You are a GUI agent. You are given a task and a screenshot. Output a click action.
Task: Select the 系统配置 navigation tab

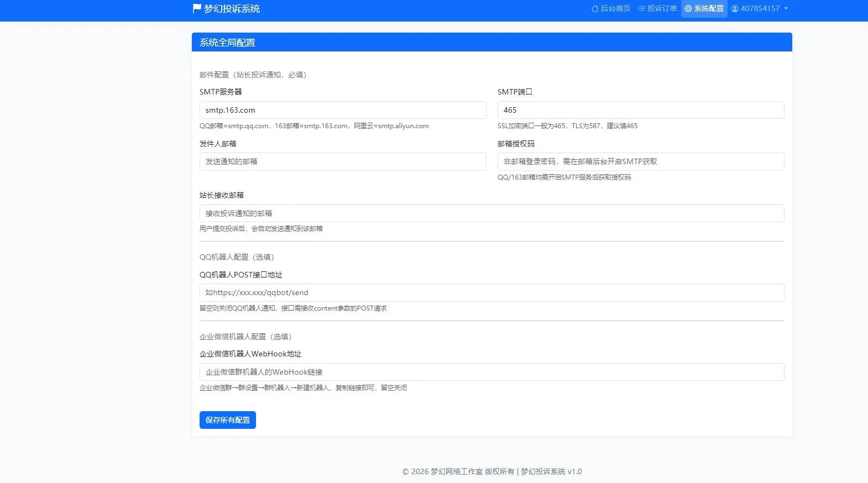coord(708,9)
